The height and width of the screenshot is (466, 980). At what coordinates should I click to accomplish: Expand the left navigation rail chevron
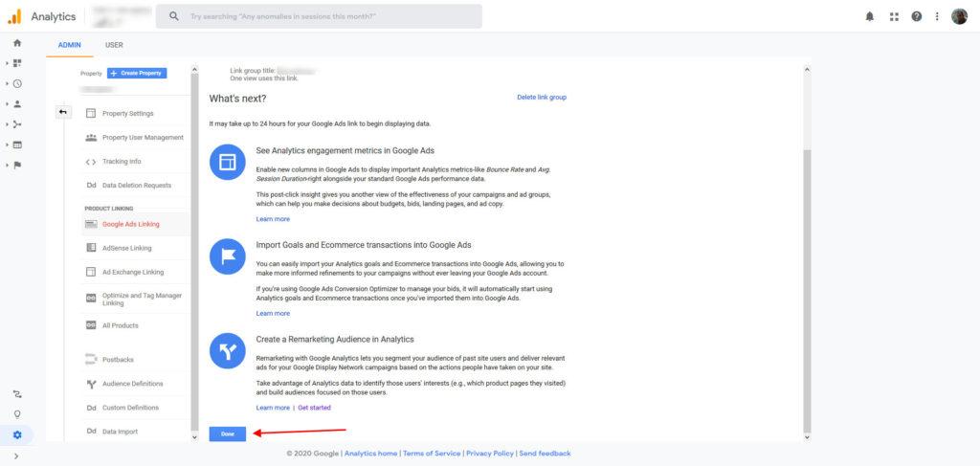point(16,456)
